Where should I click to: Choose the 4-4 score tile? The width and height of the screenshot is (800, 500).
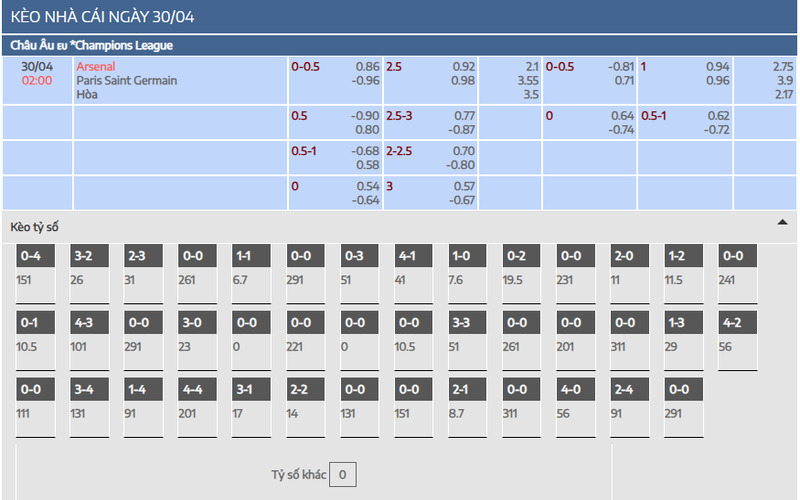point(197,408)
